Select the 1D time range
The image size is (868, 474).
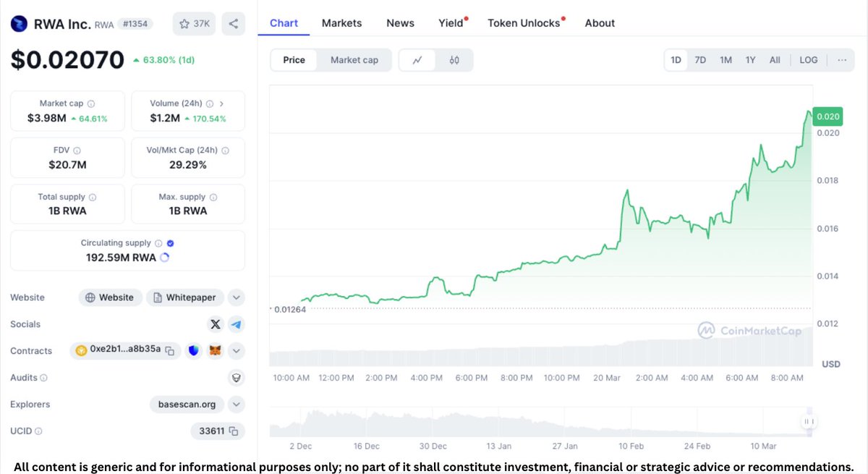[x=676, y=60]
